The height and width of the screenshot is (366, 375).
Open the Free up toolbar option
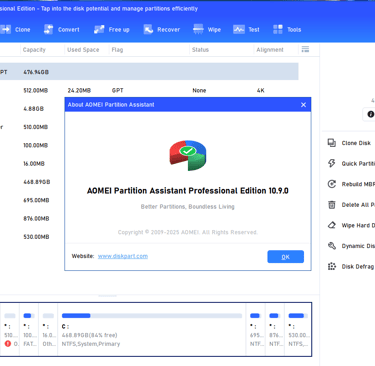pyautogui.click(x=112, y=30)
